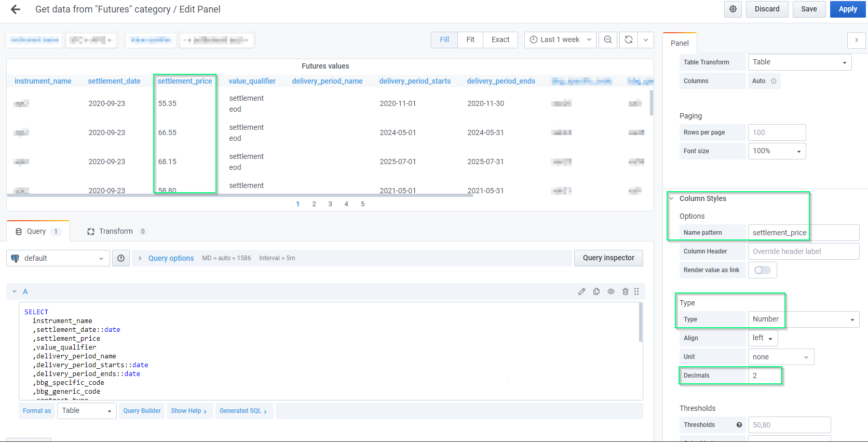868x442 pixels.
Task: Go back using the left arrow icon
Action: click(x=16, y=9)
